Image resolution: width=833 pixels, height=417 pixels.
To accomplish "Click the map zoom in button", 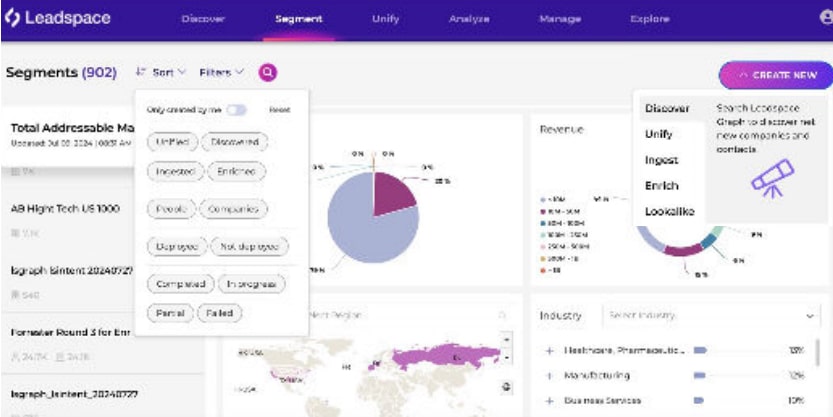I will click(x=506, y=339).
